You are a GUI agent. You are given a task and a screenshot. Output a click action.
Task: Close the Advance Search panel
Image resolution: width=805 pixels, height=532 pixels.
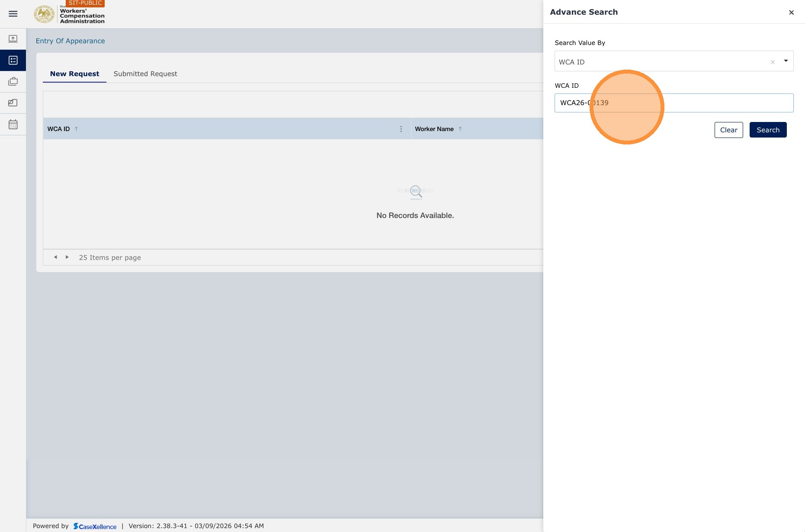tap(791, 12)
